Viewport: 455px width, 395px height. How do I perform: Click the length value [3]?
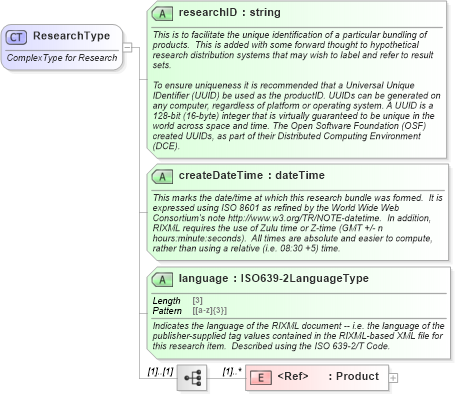pyautogui.click(x=197, y=300)
